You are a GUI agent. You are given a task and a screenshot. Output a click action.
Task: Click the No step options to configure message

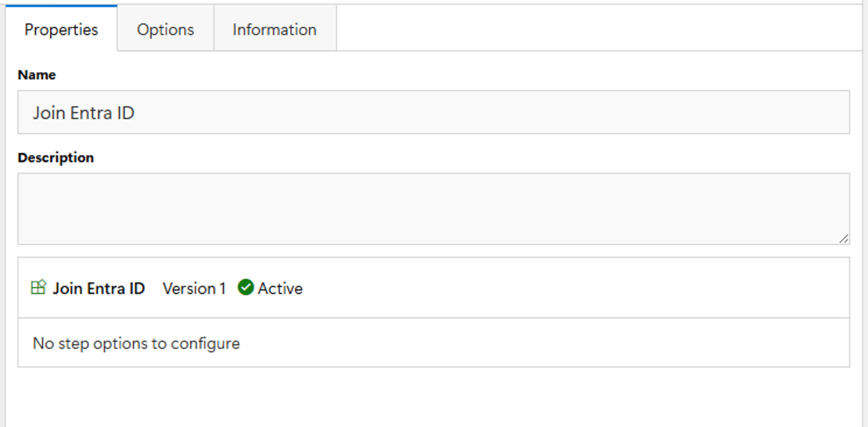point(136,343)
